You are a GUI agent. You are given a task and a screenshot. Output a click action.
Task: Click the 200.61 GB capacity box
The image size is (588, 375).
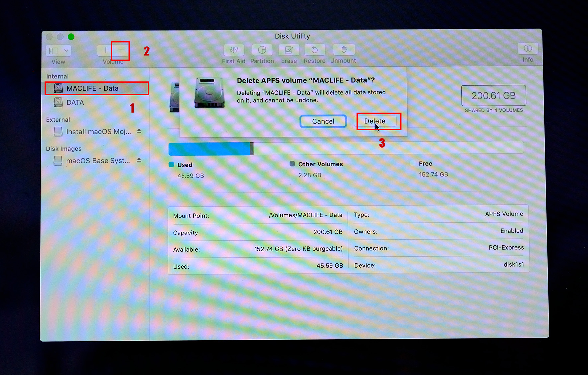[x=493, y=96]
